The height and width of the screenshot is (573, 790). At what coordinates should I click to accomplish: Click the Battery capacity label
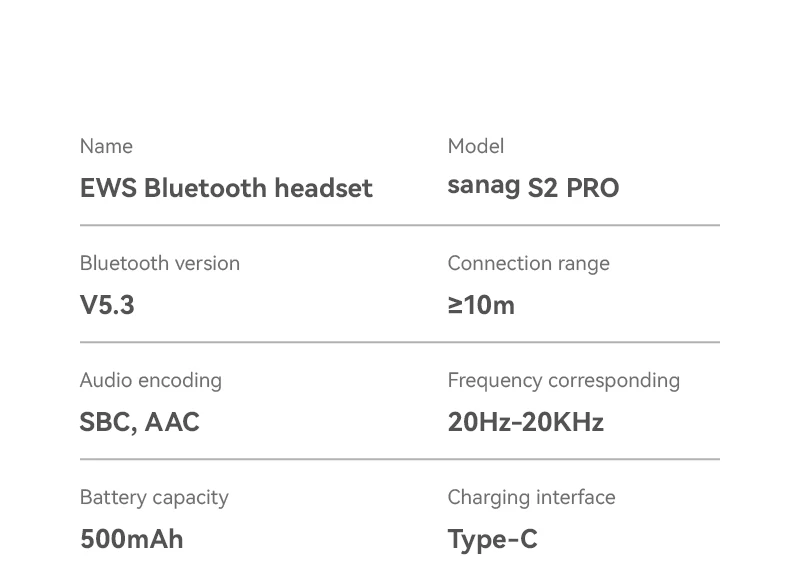[x=154, y=498]
